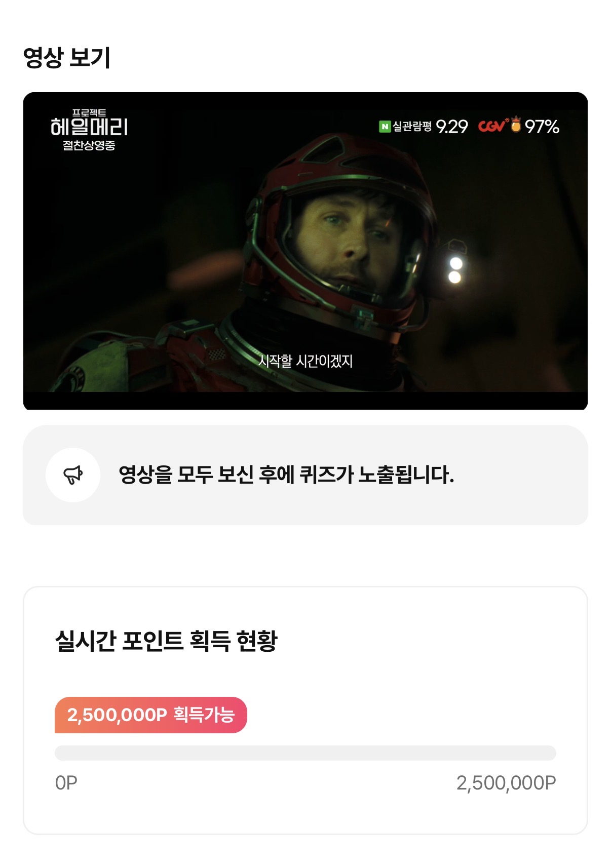This screenshot has width=611, height=868.
Task: Click the black bar below the video frame
Action: (x=305, y=401)
